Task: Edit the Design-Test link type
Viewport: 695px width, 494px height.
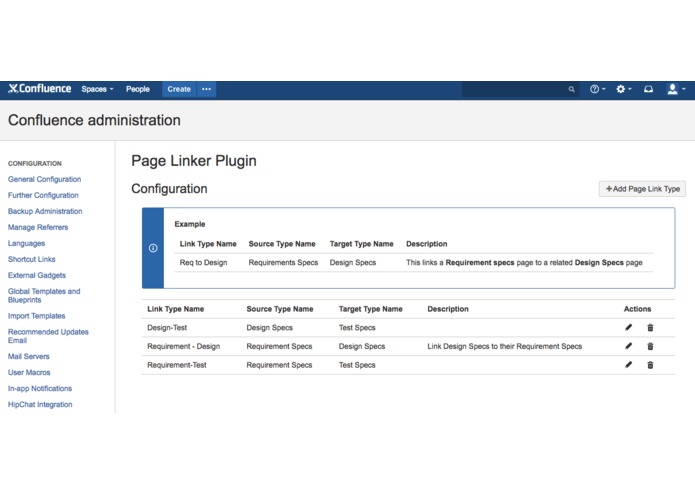Action: tap(629, 327)
